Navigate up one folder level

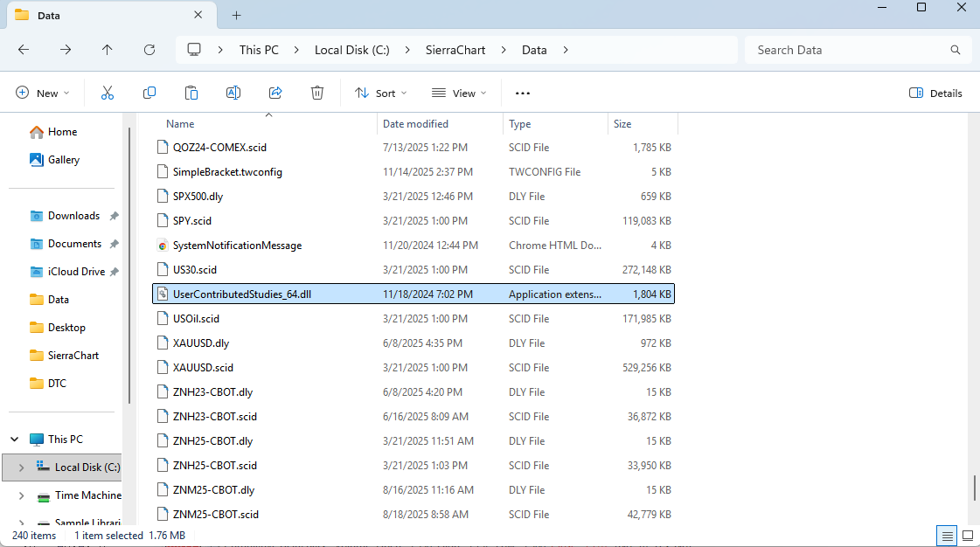[107, 50]
